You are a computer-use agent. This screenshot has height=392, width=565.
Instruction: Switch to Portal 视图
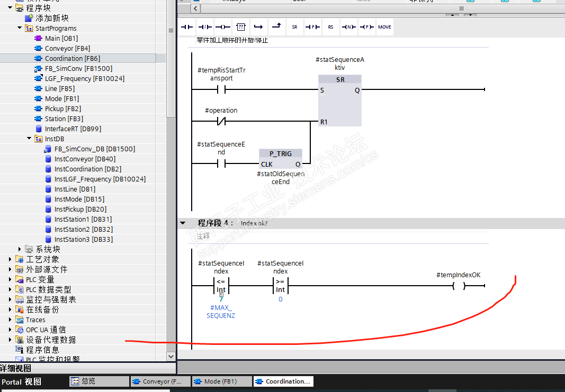(21, 382)
